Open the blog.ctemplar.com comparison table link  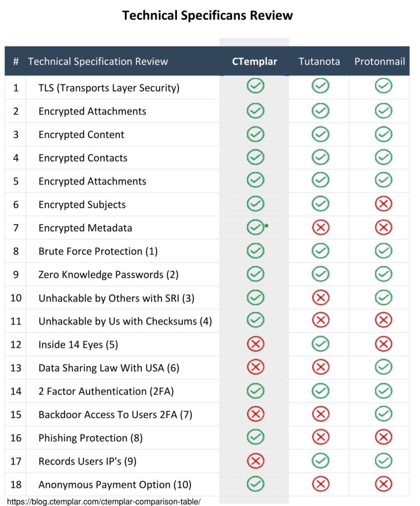[x=104, y=502]
